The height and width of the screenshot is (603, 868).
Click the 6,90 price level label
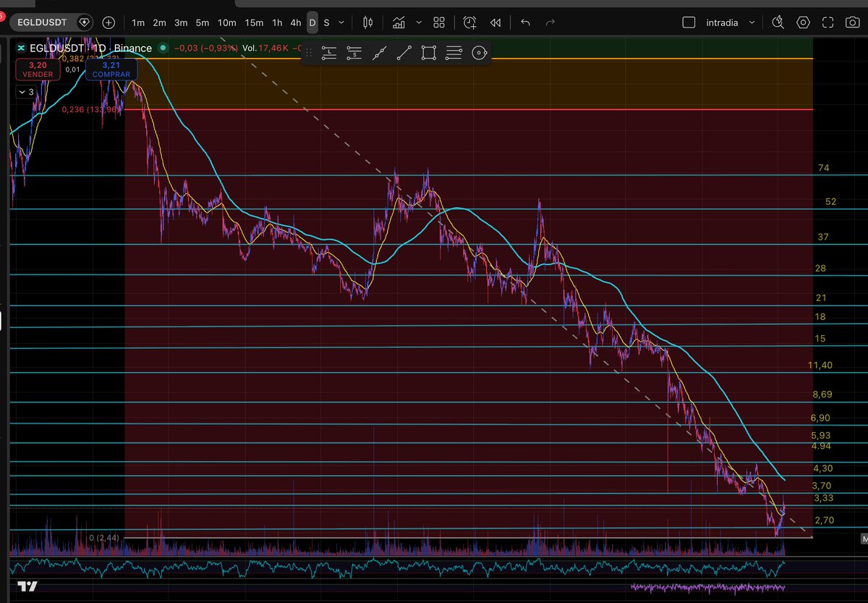coord(820,418)
